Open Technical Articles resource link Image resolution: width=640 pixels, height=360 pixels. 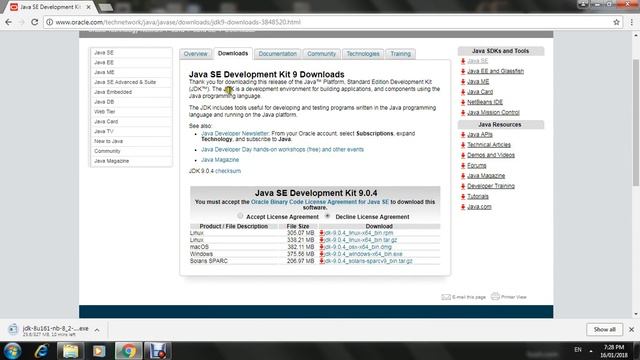(489, 144)
